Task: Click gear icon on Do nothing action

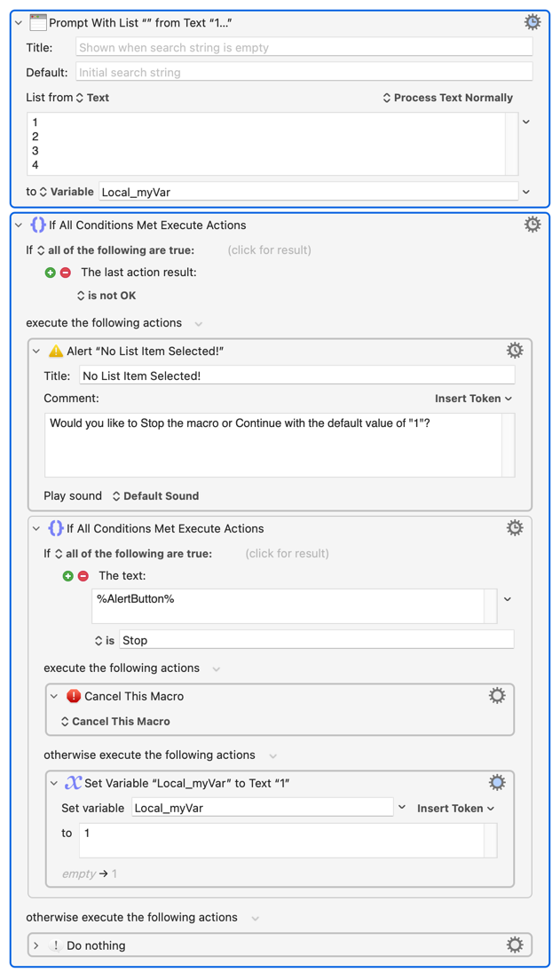Action: (x=514, y=945)
